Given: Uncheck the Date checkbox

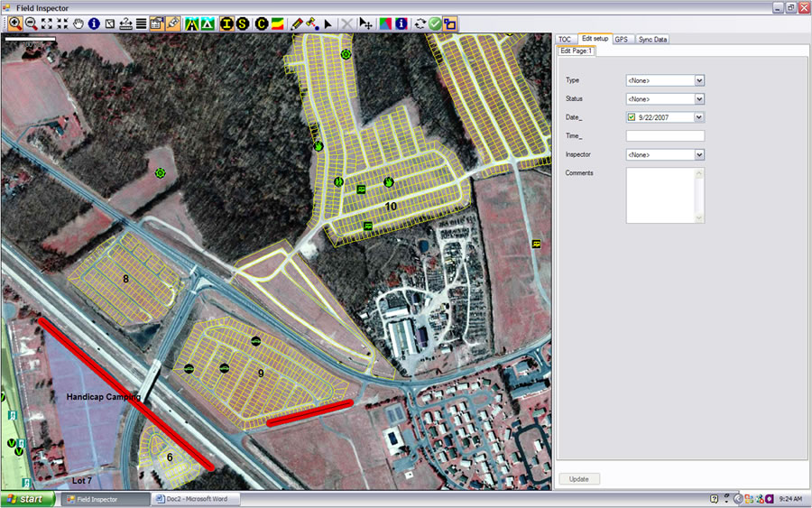Looking at the screenshot, I should coord(631,117).
